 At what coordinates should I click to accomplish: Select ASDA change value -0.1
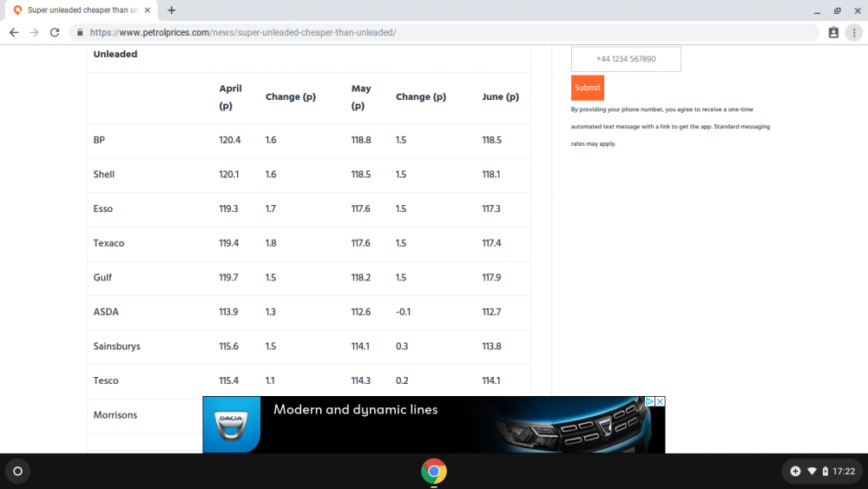pyautogui.click(x=403, y=312)
